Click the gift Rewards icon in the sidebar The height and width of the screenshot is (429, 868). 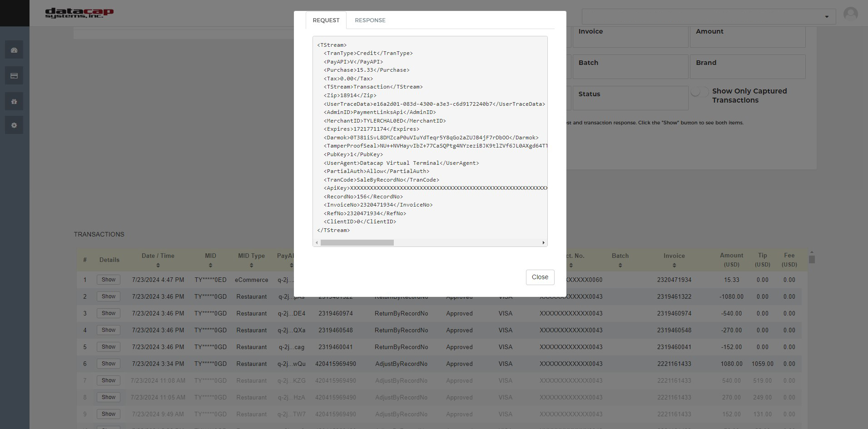[14, 101]
